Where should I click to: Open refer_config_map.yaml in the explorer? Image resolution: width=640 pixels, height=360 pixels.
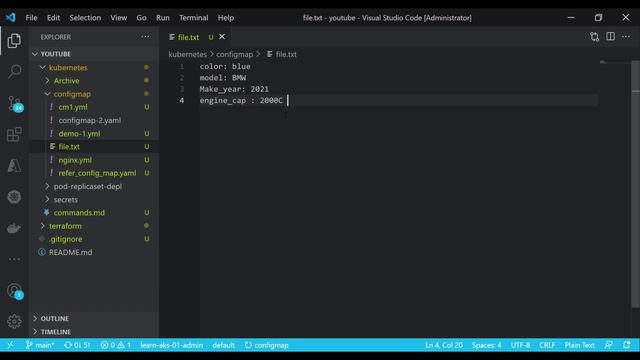[x=94, y=173]
